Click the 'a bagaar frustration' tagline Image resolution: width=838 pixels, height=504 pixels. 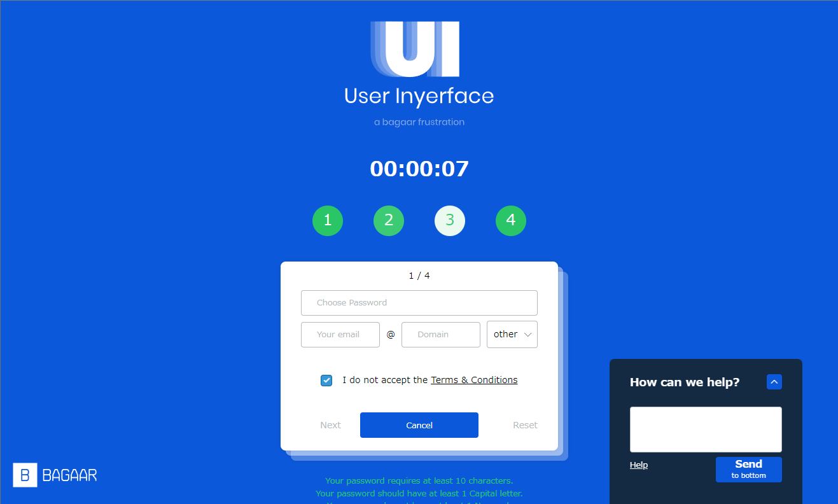pyautogui.click(x=419, y=122)
